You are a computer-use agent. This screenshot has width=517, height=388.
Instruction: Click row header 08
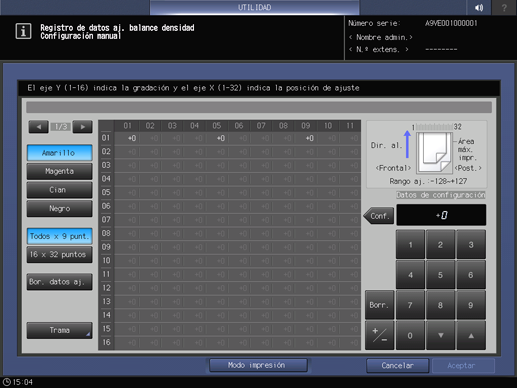click(106, 233)
